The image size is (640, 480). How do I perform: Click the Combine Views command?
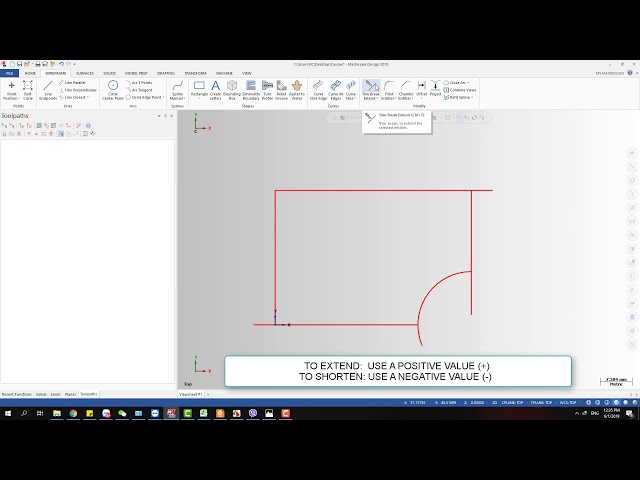tap(460, 90)
